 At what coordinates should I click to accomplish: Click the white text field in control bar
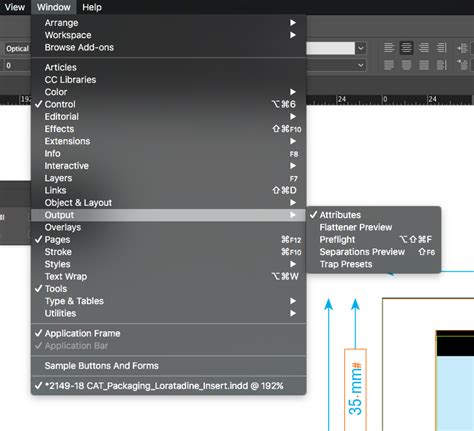(330, 48)
